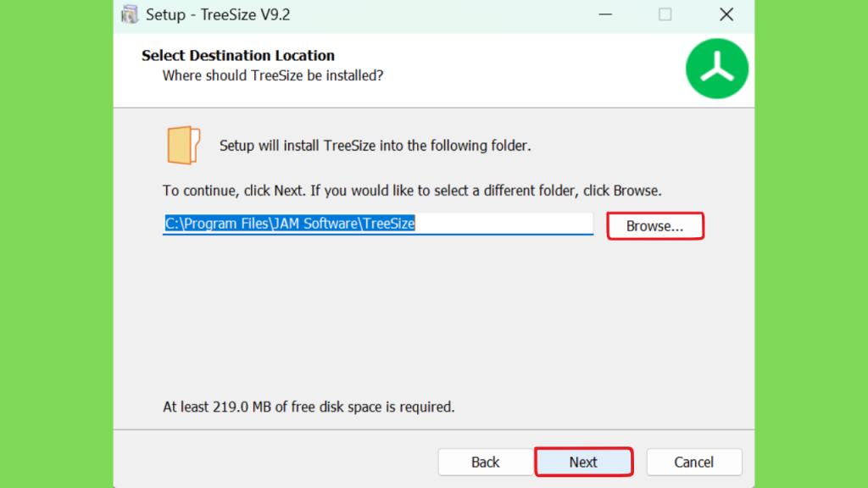Click the empty gray area of the dialog
The height and width of the screenshot is (488, 868).
click(x=433, y=321)
